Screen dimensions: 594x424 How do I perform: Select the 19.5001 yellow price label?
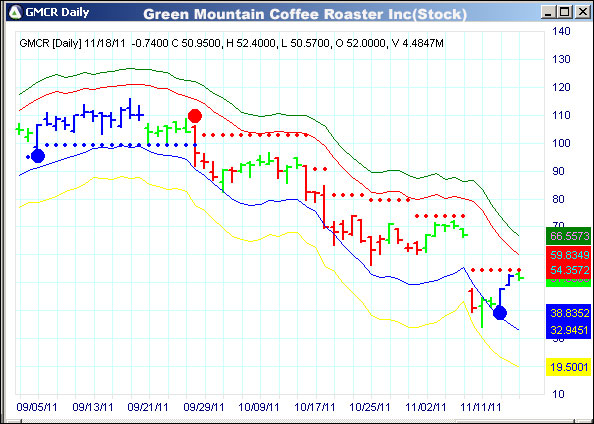(x=569, y=367)
